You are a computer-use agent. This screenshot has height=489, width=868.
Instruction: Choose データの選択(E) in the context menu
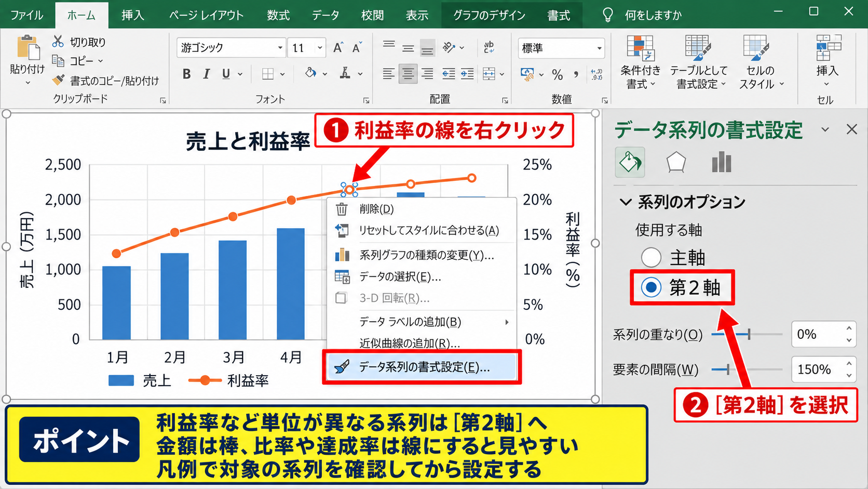tap(421, 277)
